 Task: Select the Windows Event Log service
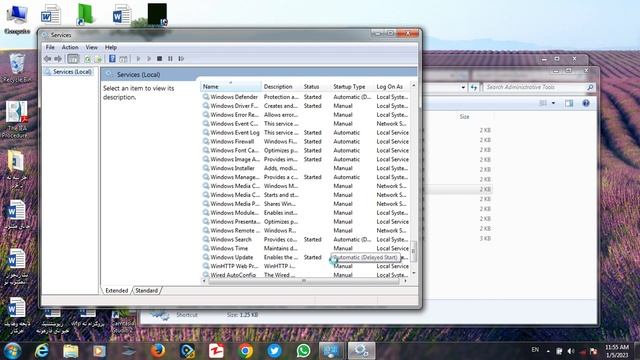[x=234, y=133]
